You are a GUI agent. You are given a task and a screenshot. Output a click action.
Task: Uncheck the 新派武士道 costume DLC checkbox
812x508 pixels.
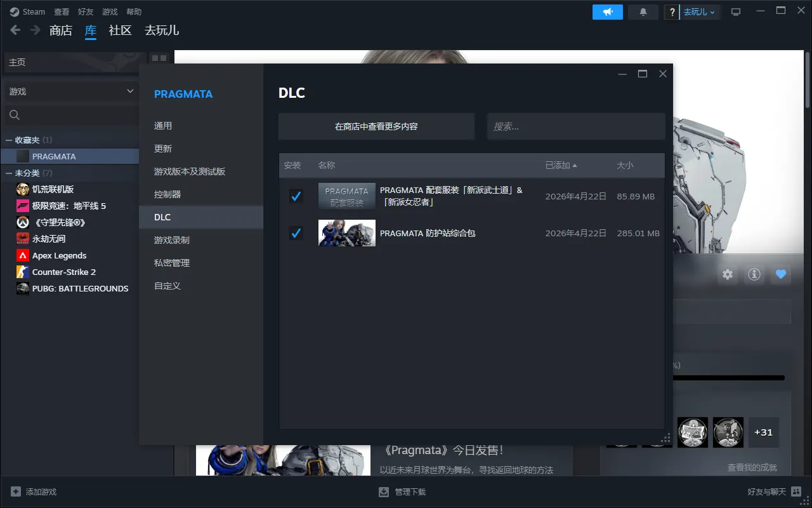pyautogui.click(x=296, y=196)
